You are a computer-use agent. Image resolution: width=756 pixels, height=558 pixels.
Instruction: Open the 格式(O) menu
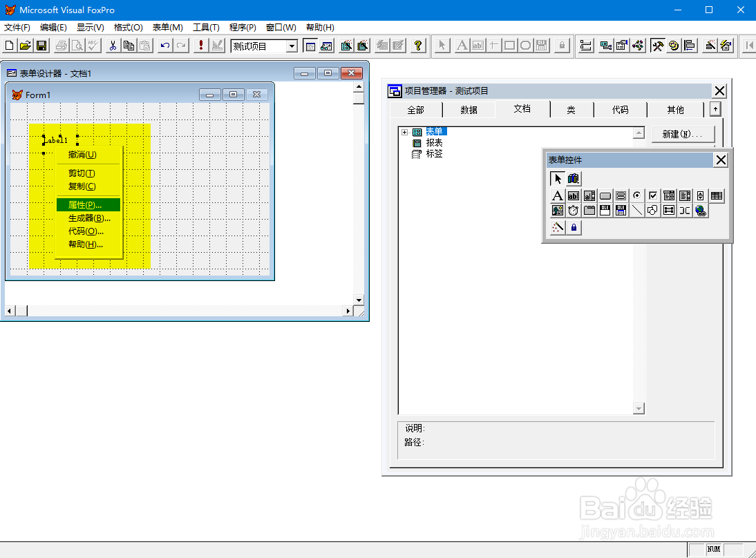[x=129, y=28]
